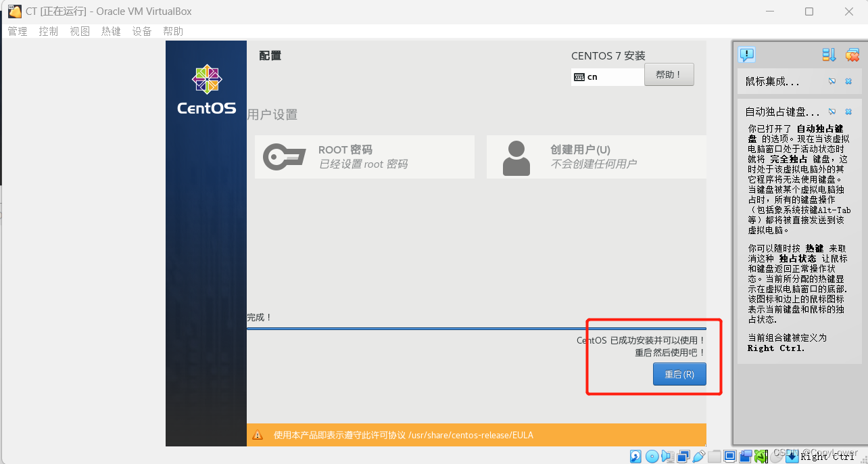The image size is (868, 464).
Task: Click the hard disk activity icon in status bar
Action: [635, 456]
